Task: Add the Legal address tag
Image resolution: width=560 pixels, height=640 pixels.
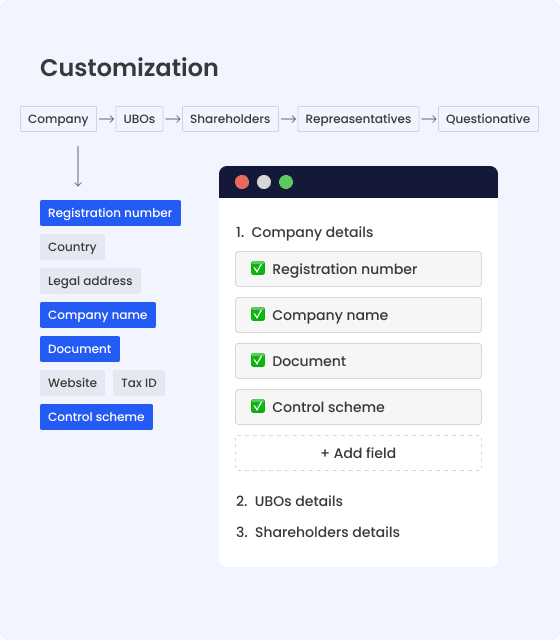Action: pos(90,281)
